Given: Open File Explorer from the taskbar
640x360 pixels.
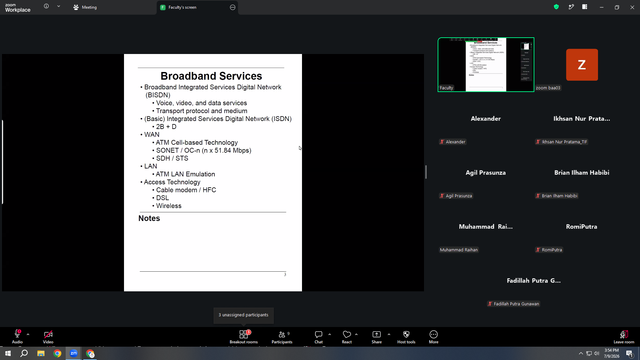Looking at the screenshot, I should pyautogui.click(x=41, y=353).
